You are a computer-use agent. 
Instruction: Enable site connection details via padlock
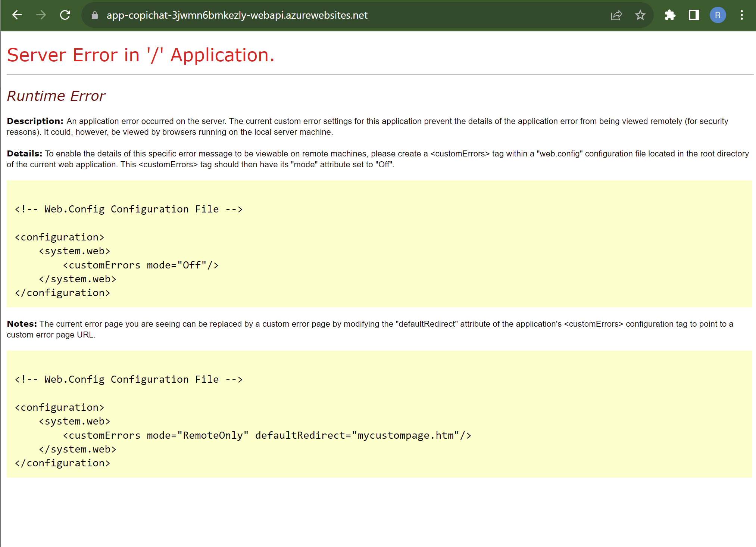tap(94, 15)
